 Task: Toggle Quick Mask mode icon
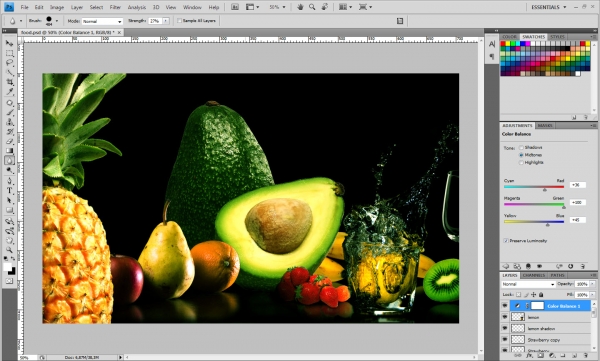pos(9,281)
